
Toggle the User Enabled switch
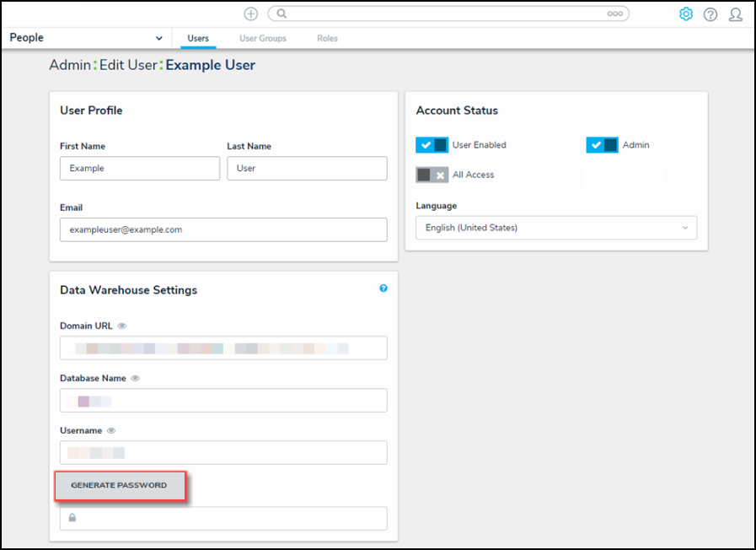tap(432, 145)
